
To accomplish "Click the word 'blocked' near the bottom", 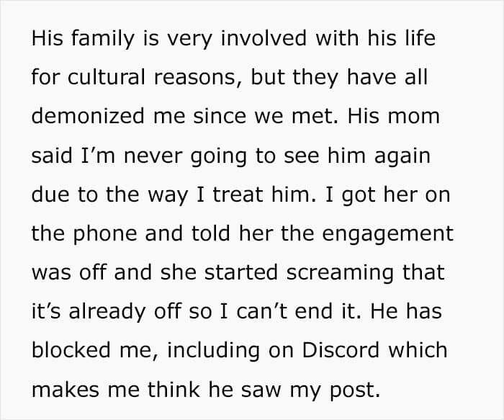I will pos(71,349).
